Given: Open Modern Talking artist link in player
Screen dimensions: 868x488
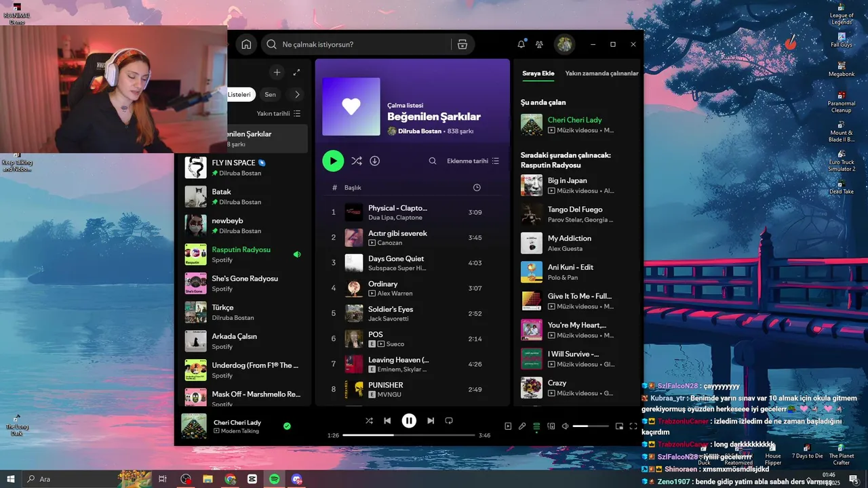Looking at the screenshot, I should [241, 431].
